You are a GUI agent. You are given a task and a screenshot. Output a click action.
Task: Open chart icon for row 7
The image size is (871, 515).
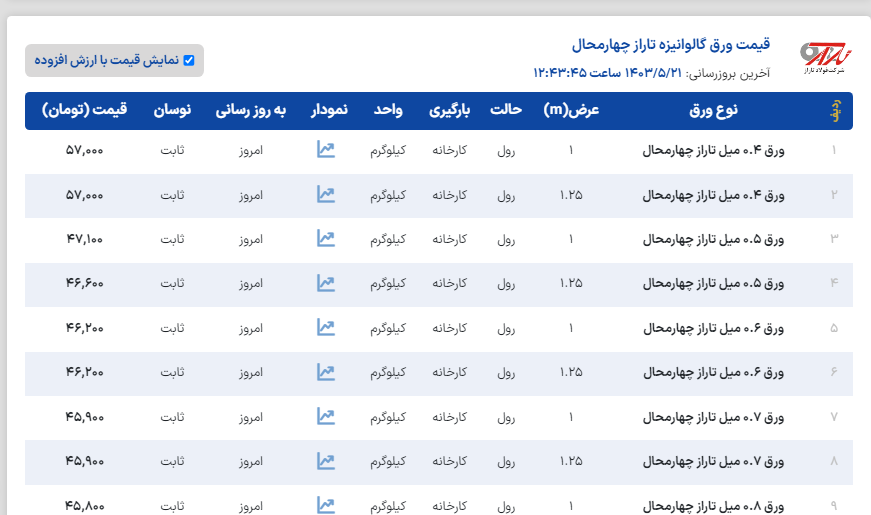[325, 416]
